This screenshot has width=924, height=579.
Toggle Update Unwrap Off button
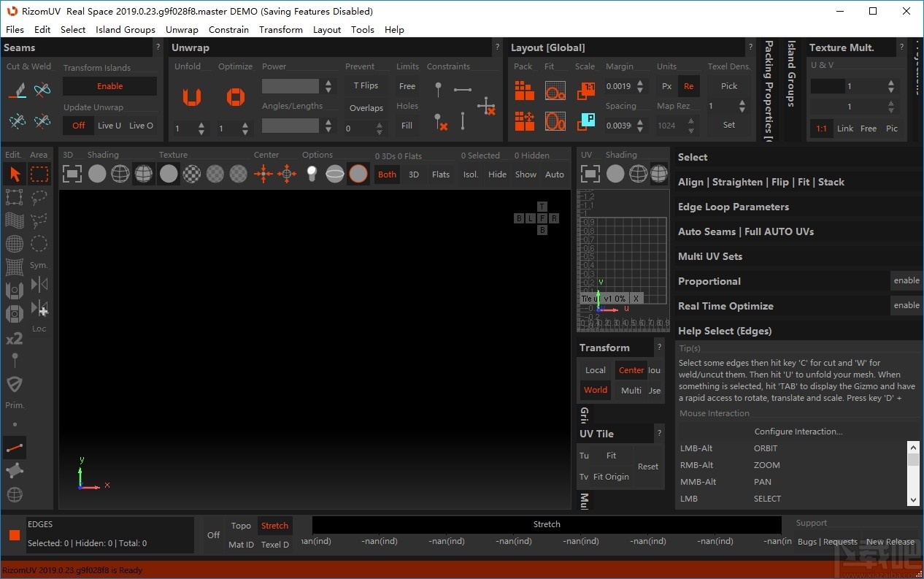click(x=79, y=126)
